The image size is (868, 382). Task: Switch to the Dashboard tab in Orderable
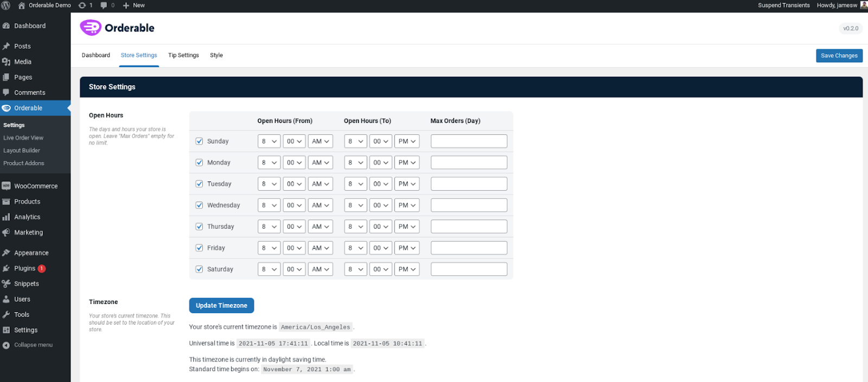point(96,55)
